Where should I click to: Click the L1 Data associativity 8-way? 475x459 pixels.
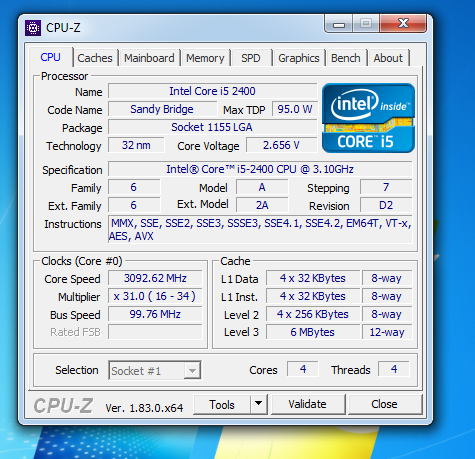pos(387,278)
